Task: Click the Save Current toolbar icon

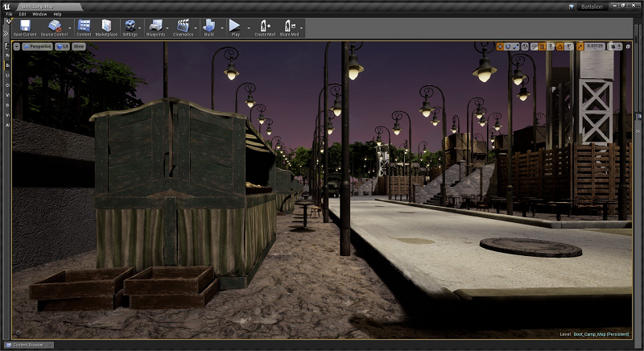Action: pyautogui.click(x=24, y=28)
